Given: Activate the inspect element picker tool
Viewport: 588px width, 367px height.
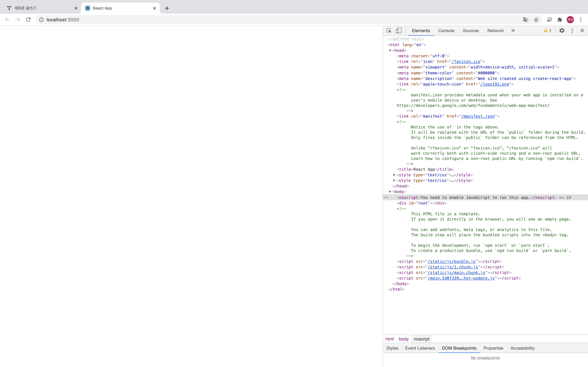Looking at the screenshot, I should coord(389,31).
